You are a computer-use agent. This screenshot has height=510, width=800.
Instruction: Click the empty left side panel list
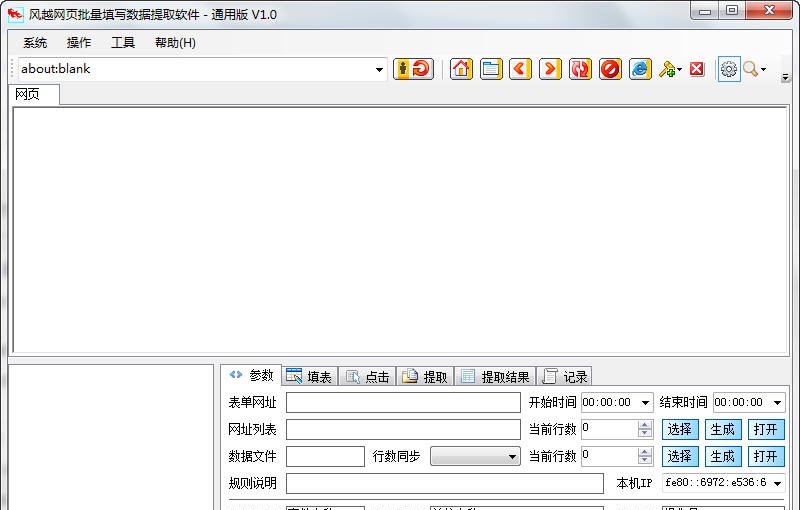[x=111, y=437]
